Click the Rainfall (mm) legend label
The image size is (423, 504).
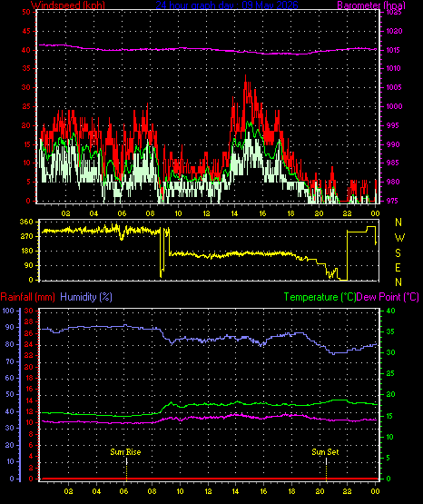click(x=28, y=297)
